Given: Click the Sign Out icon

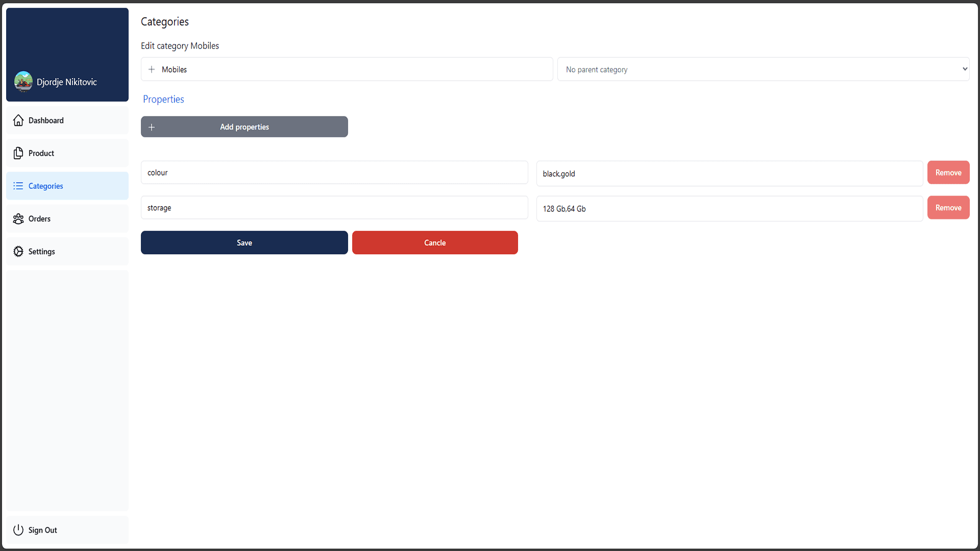Looking at the screenshot, I should click(x=18, y=530).
